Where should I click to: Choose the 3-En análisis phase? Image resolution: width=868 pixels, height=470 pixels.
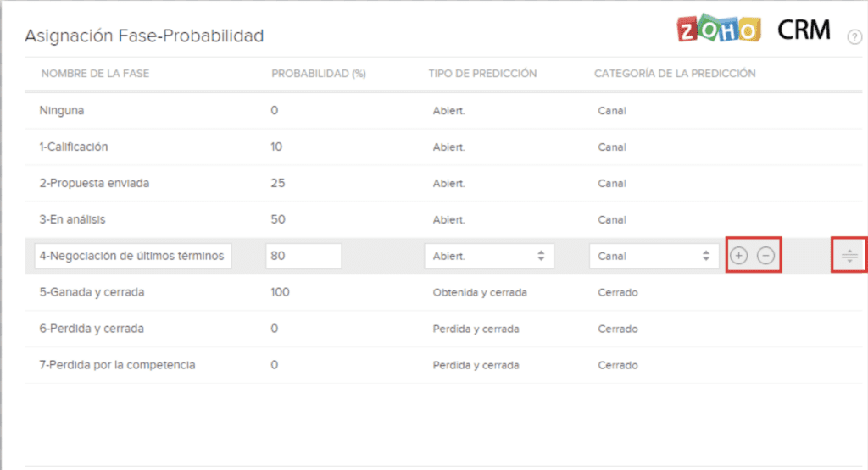[72, 219]
